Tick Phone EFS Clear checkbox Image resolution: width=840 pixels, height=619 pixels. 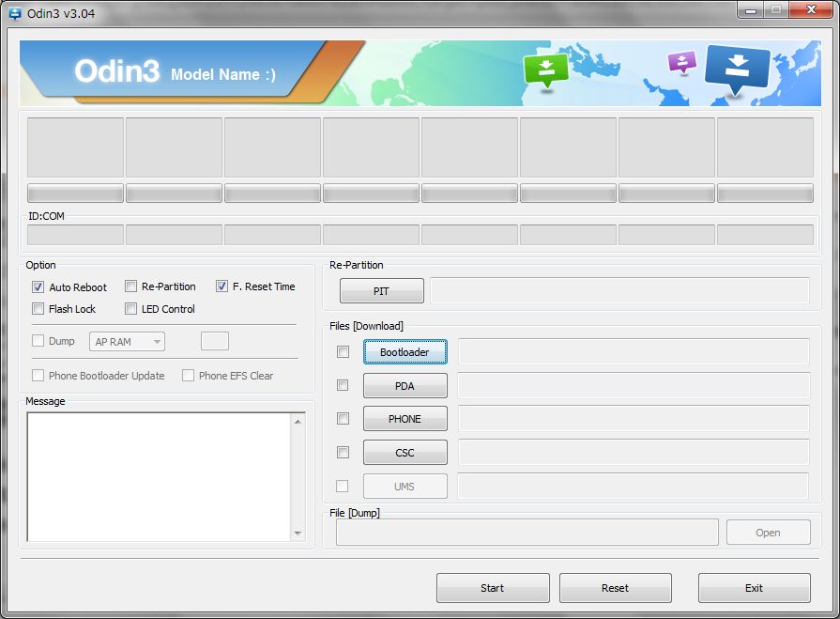click(188, 375)
